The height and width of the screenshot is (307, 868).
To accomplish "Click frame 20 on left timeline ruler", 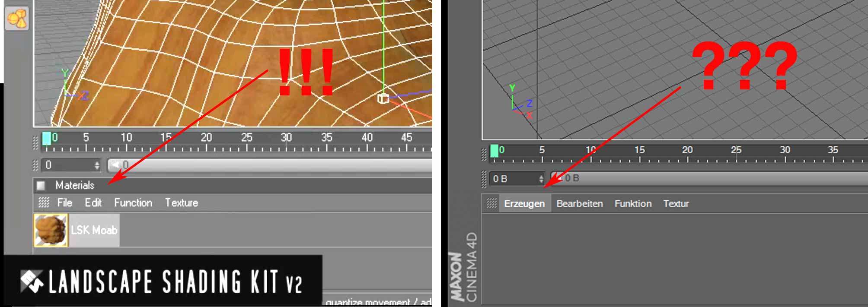I will (x=206, y=138).
